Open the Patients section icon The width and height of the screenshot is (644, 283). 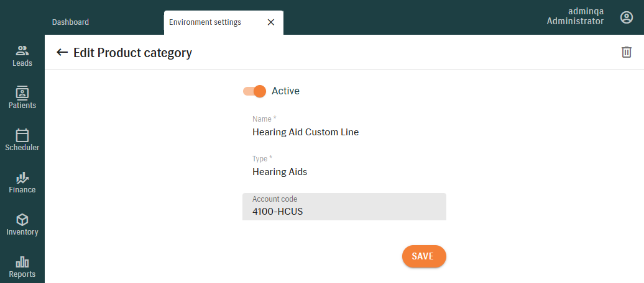click(x=22, y=93)
